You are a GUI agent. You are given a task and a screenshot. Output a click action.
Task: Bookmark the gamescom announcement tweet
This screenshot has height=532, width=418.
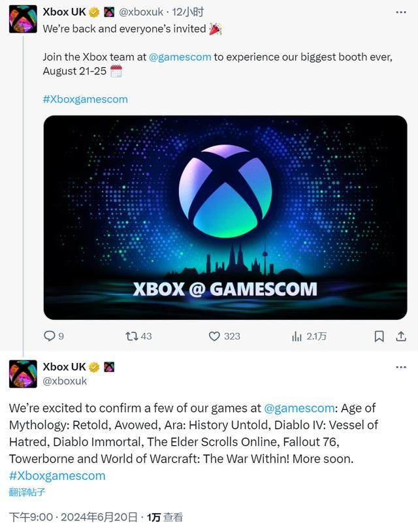tap(379, 336)
